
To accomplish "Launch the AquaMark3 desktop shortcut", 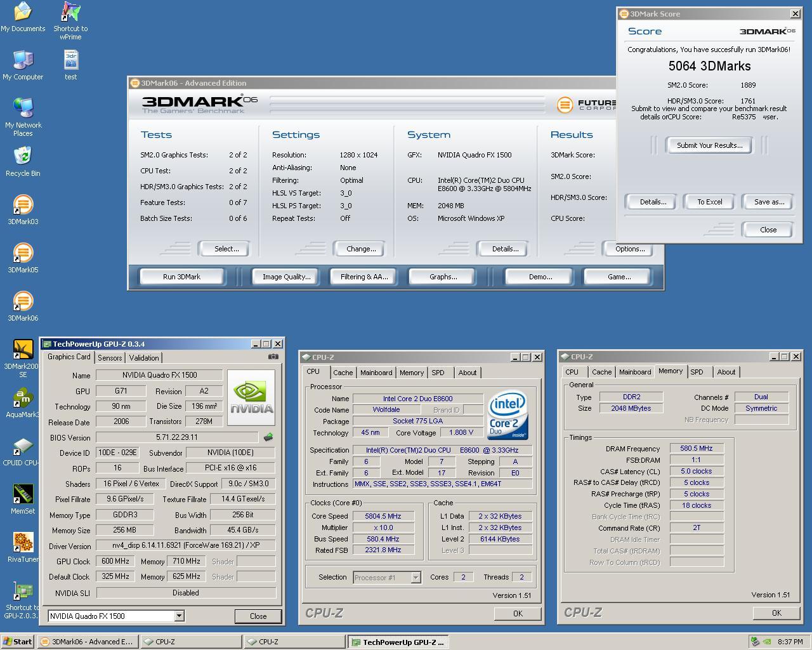I will pyautogui.click(x=23, y=403).
